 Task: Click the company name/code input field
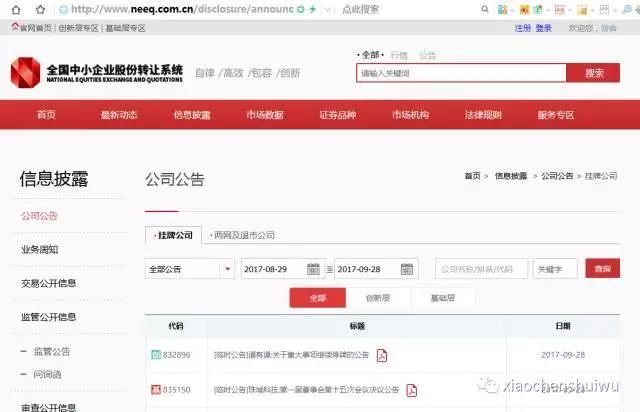point(481,269)
